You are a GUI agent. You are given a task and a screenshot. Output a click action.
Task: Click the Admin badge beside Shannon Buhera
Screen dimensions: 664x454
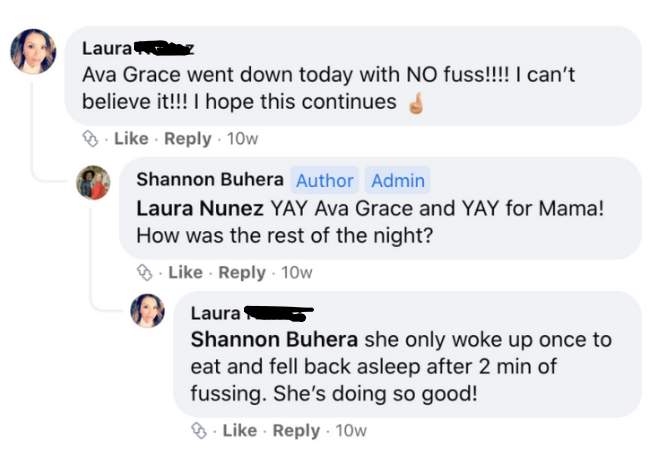[398, 181]
